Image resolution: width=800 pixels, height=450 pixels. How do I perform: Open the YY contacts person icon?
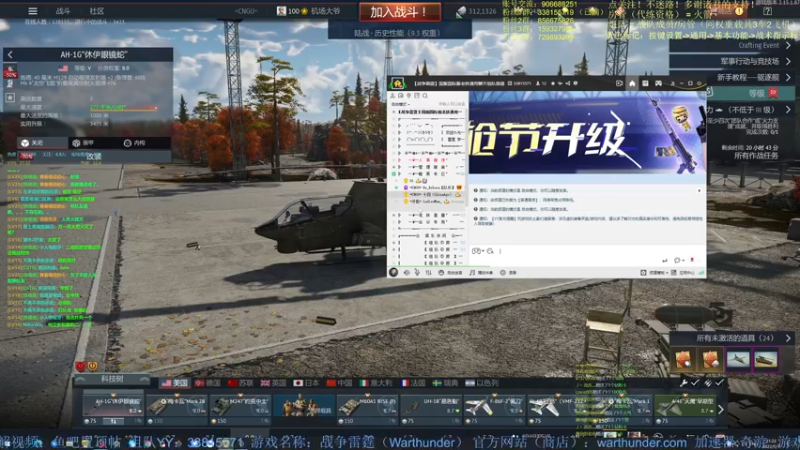click(x=392, y=95)
